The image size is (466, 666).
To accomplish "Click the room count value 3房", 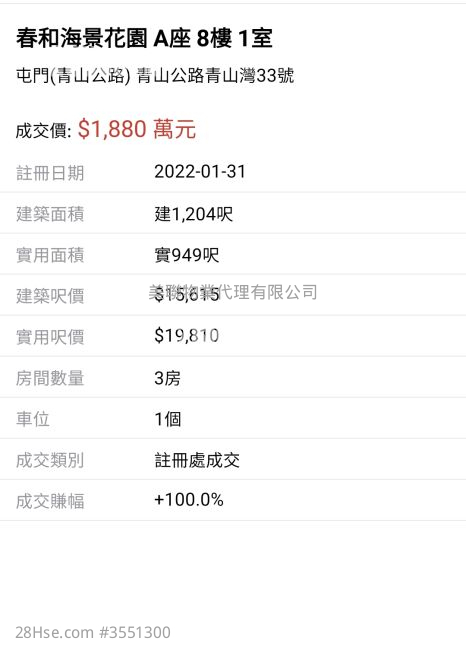I will tap(167, 378).
